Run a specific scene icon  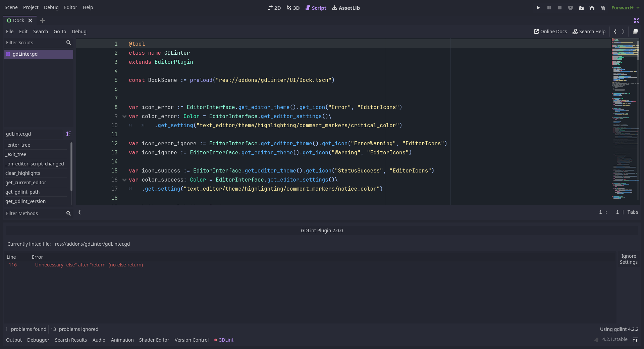pyautogui.click(x=592, y=8)
